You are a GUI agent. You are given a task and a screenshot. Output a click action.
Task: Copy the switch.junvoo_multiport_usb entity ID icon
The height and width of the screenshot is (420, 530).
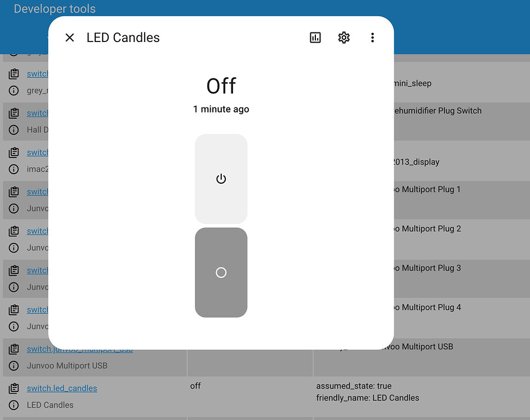tap(13, 348)
